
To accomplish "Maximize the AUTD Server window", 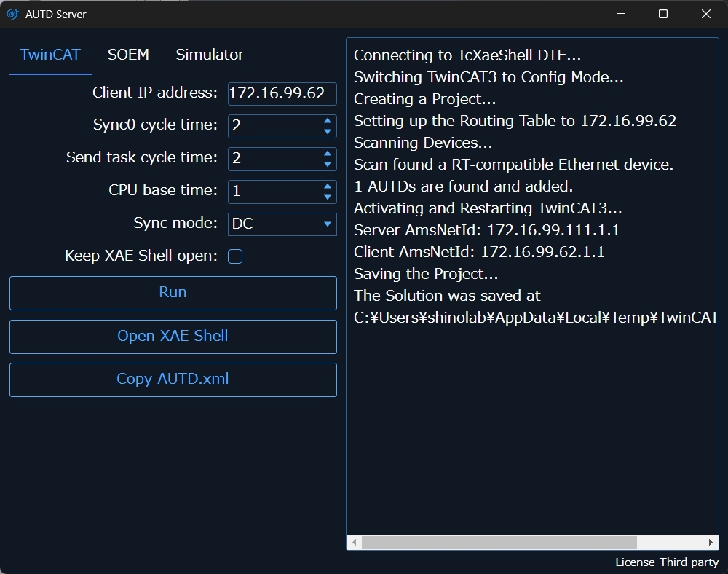I will tap(663, 14).
